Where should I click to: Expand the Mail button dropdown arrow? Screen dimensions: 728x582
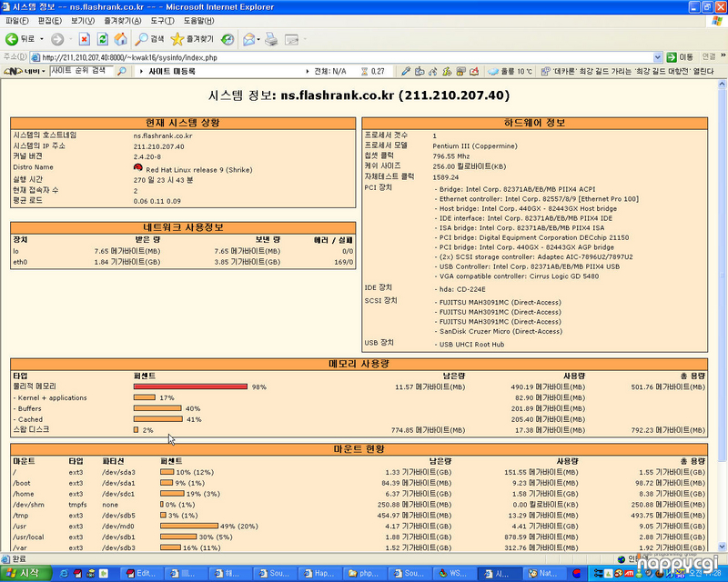tap(258, 39)
